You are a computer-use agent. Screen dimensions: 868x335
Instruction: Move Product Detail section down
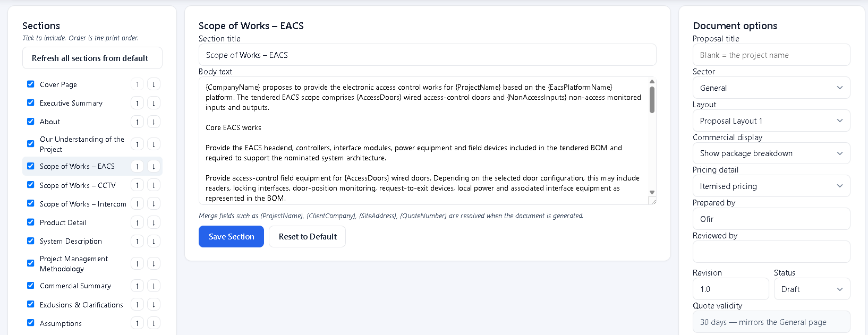coord(154,222)
